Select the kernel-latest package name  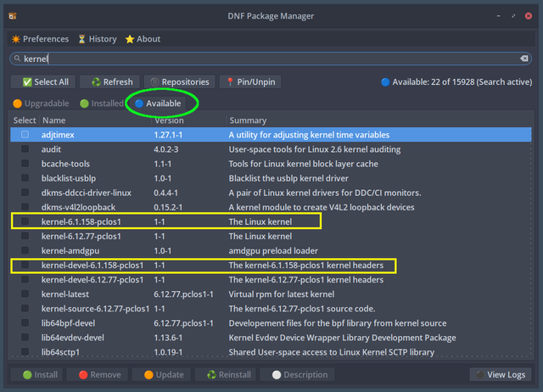(x=65, y=294)
